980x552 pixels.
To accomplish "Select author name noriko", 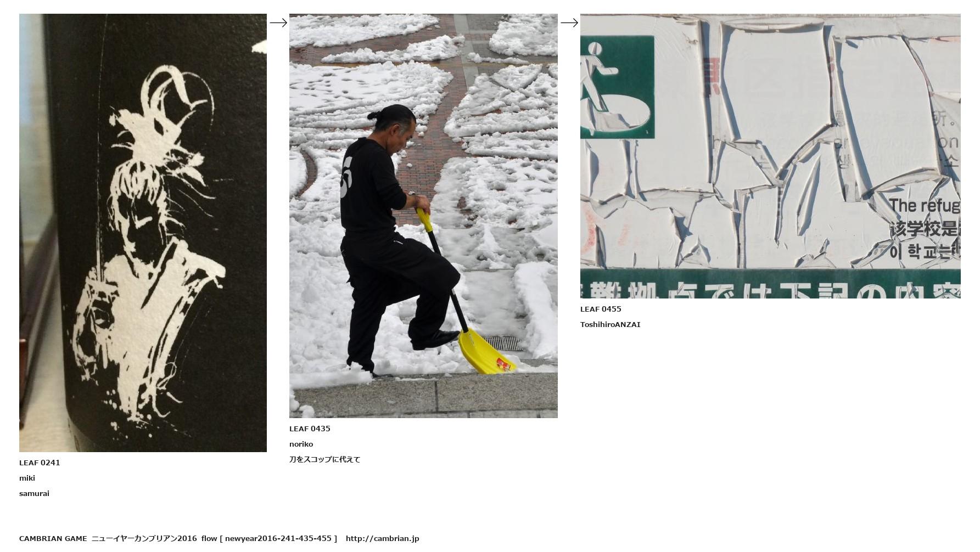I will click(301, 444).
